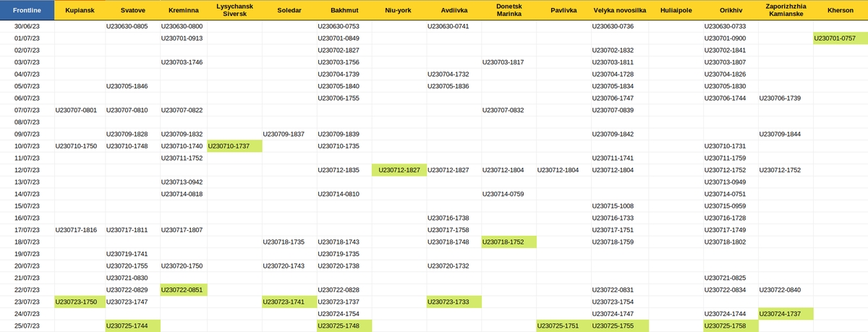Select the 08/07/23 date cell
The width and height of the screenshot is (868, 332).
tap(27, 122)
